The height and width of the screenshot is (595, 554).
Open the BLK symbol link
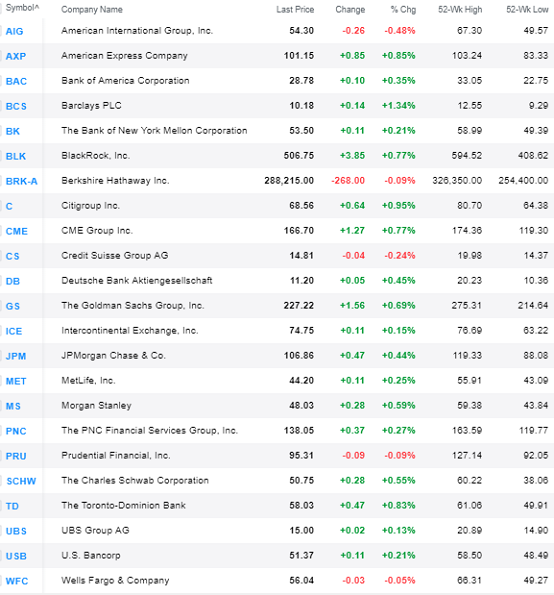point(16,156)
